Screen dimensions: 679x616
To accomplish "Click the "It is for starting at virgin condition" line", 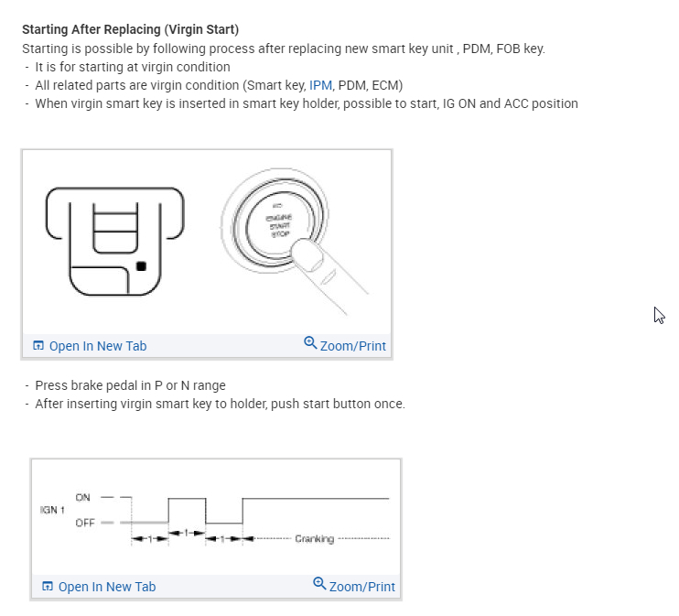I will 133,67.
